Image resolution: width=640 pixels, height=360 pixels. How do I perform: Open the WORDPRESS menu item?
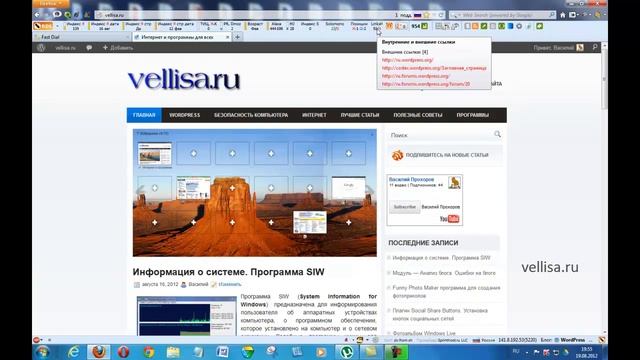tap(184, 115)
